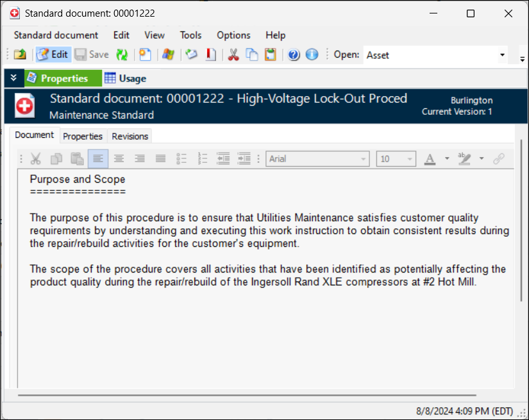Click the red bookmark page icon
Image resolution: width=529 pixels, height=420 pixels.
(x=211, y=55)
